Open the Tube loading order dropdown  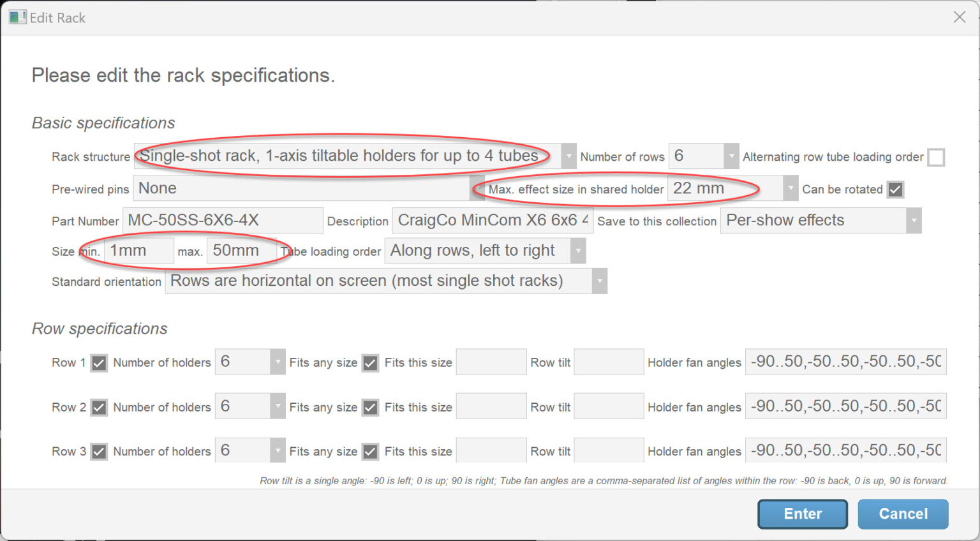point(577,251)
